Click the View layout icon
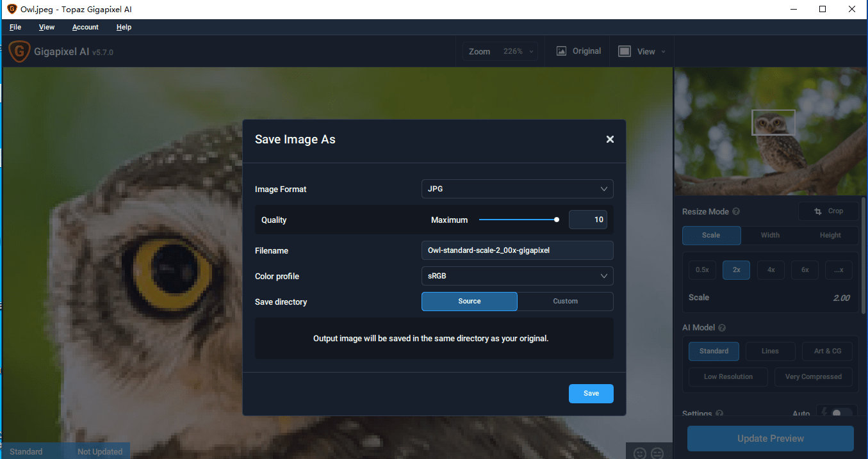Image resolution: width=868 pixels, height=459 pixels. (625, 51)
